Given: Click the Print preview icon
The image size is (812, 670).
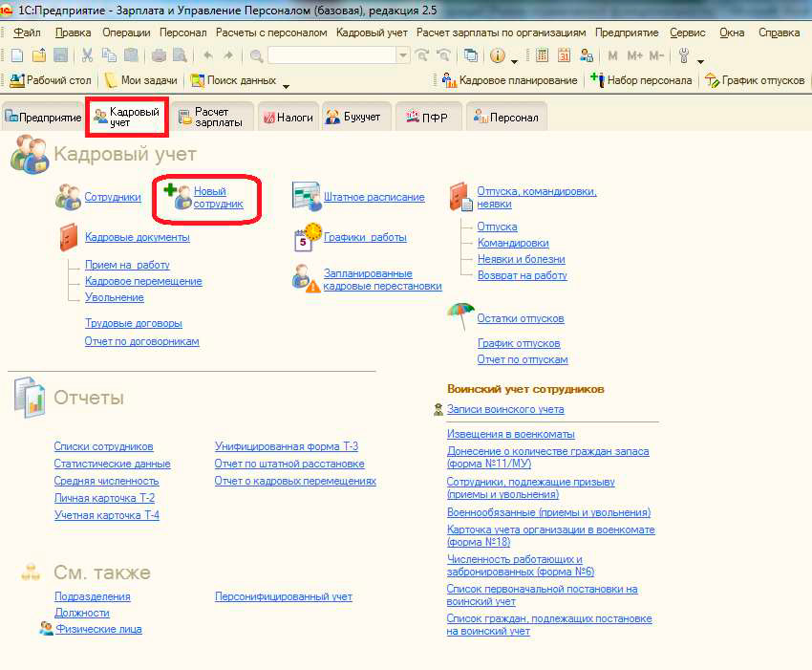Looking at the screenshot, I should click(x=180, y=54).
